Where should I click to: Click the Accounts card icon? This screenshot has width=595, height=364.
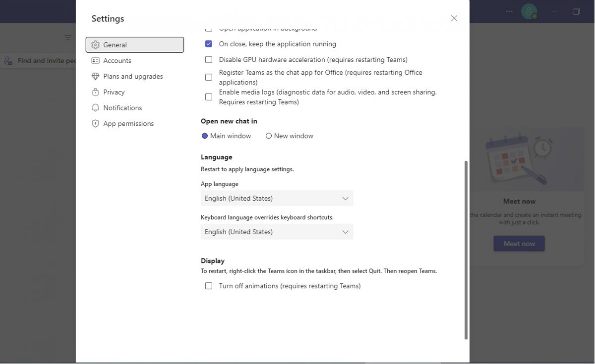click(x=95, y=61)
